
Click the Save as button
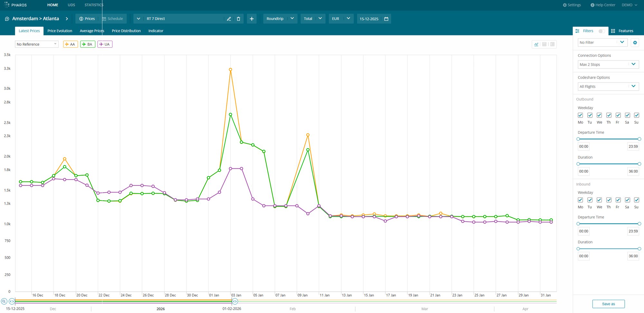coord(608,304)
